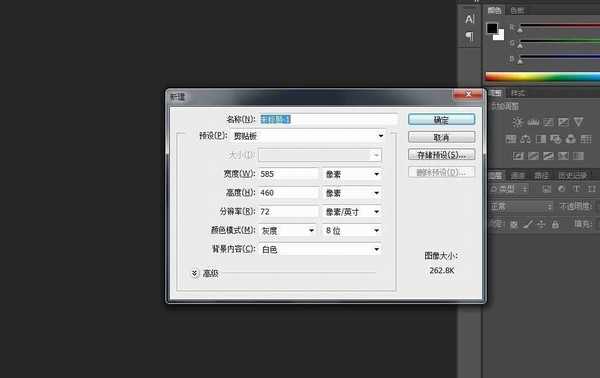Click the 取消 cancel button

(442, 137)
